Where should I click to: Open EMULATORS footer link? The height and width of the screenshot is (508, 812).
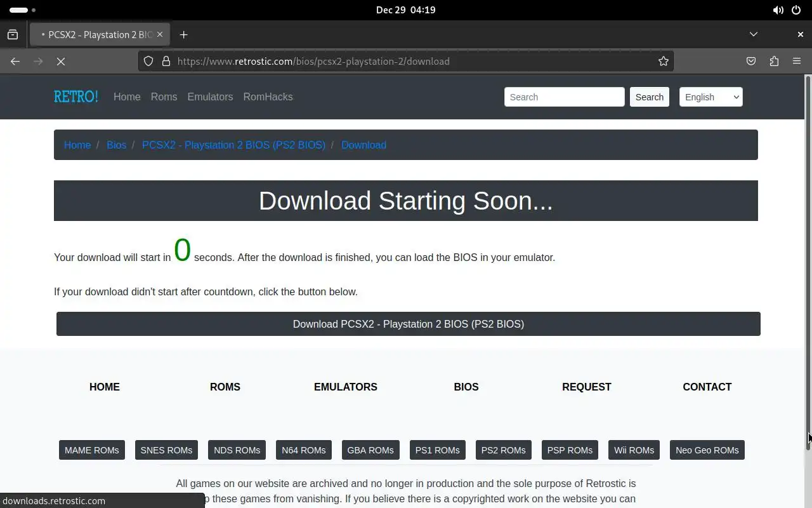tap(346, 387)
